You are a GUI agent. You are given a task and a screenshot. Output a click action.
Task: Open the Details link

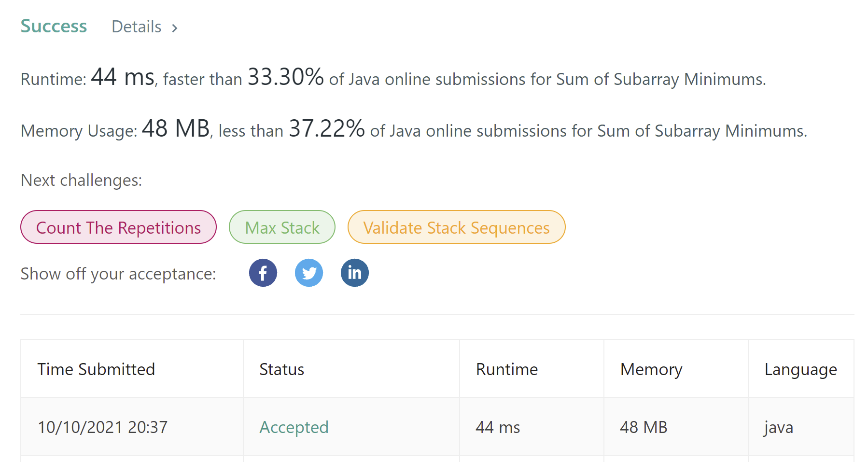tap(137, 27)
